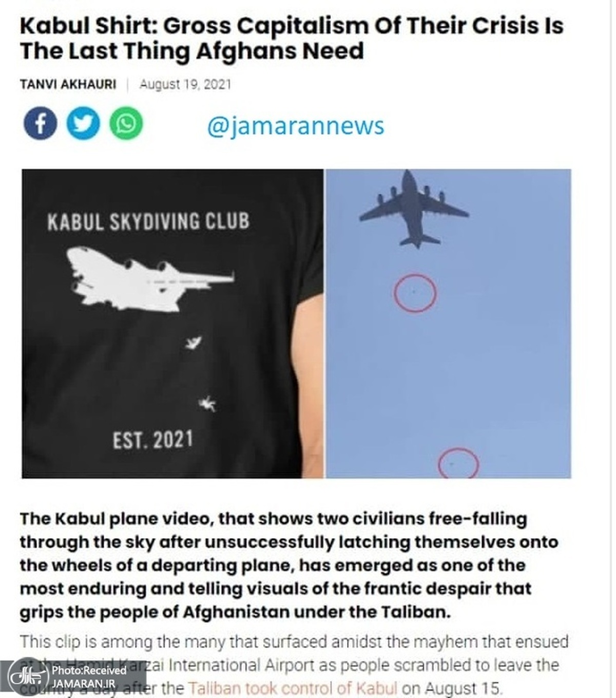Open author Tanvi Akhauri's profile

[x=68, y=84]
